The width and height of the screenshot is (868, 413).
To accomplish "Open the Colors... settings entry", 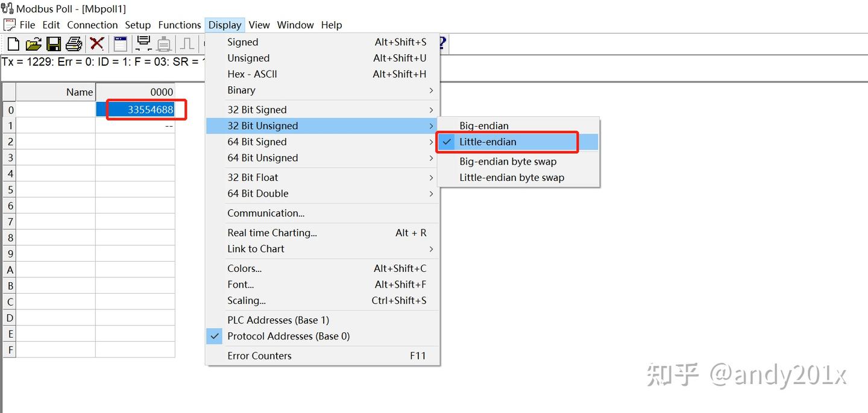I will coord(244,268).
